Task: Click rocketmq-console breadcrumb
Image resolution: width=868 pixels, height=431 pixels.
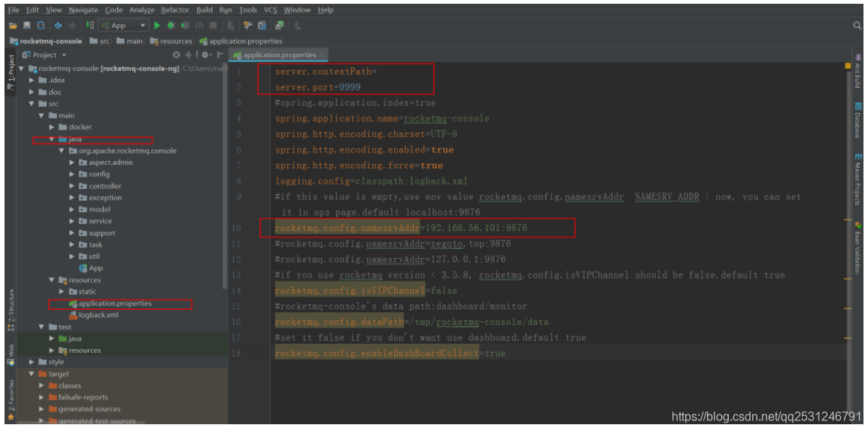Action: pos(47,41)
